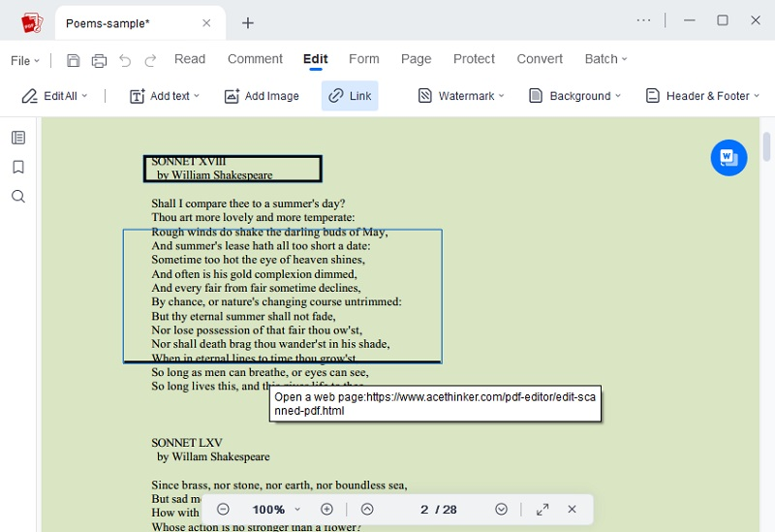
Task: Expand the Batch menu dropdown arrow
Action: click(x=624, y=59)
